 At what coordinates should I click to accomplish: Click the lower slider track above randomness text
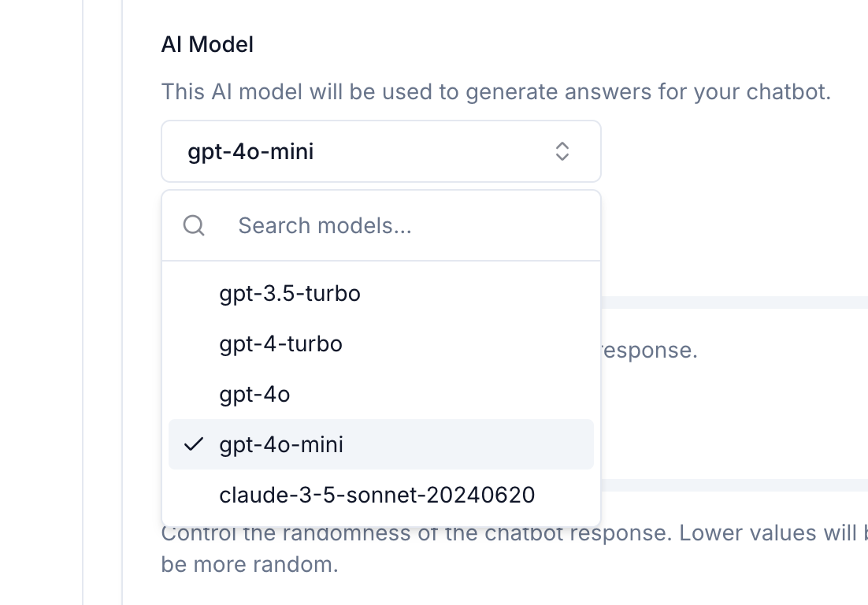click(x=733, y=485)
